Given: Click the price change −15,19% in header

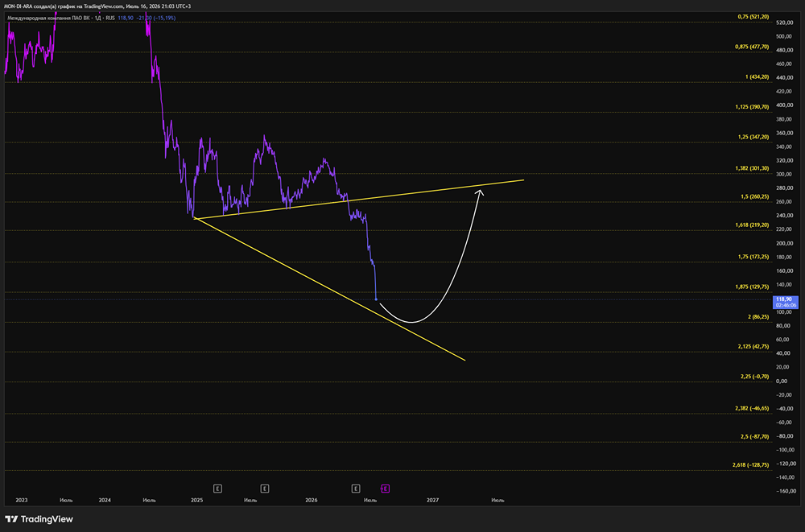Looking at the screenshot, I should pyautogui.click(x=163, y=18).
